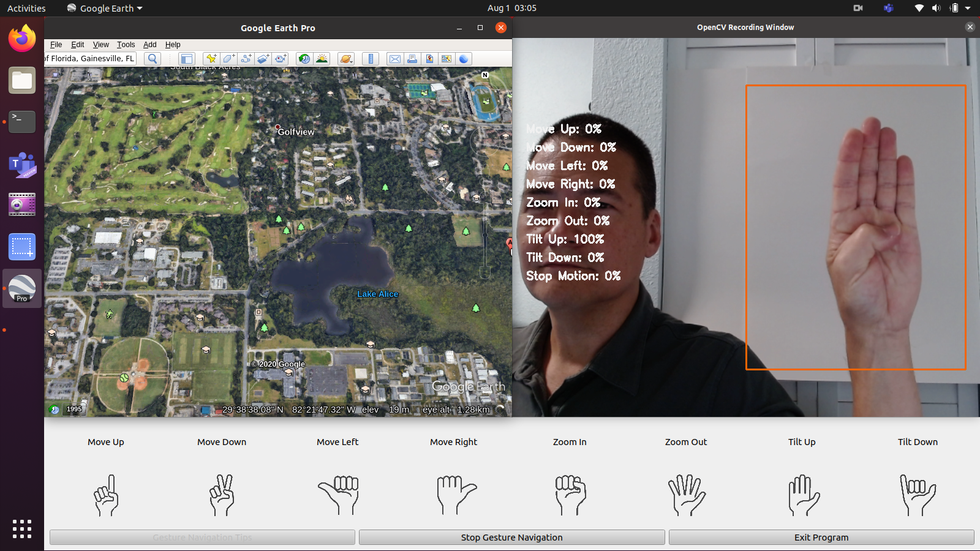This screenshot has width=980, height=551.
Task: Click the Print icon in Google Earth toolbar
Action: [412, 59]
